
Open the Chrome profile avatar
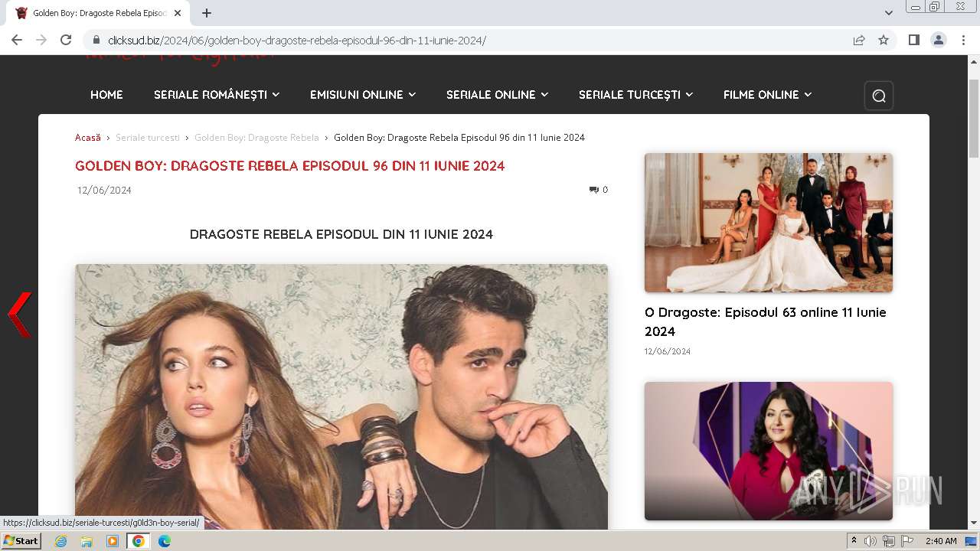tap(939, 40)
